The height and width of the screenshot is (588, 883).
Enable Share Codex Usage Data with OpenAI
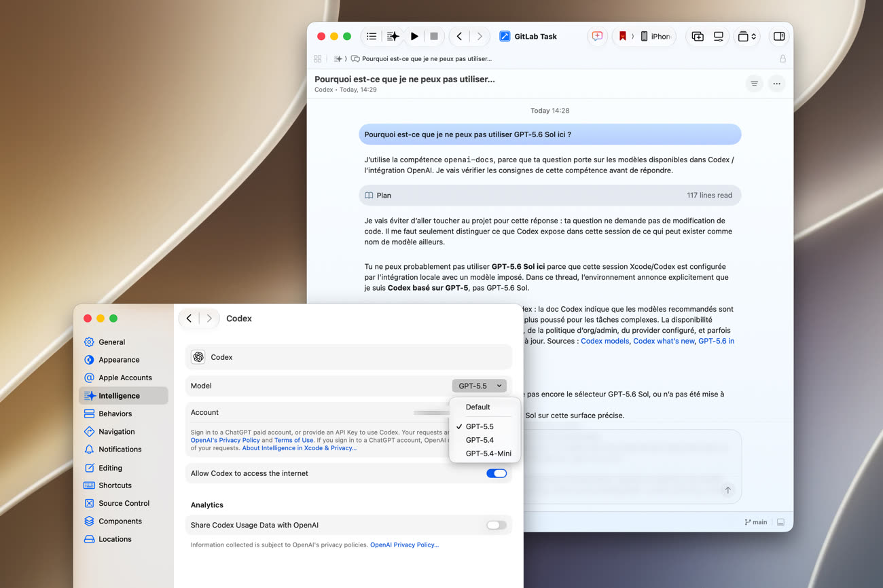497,525
